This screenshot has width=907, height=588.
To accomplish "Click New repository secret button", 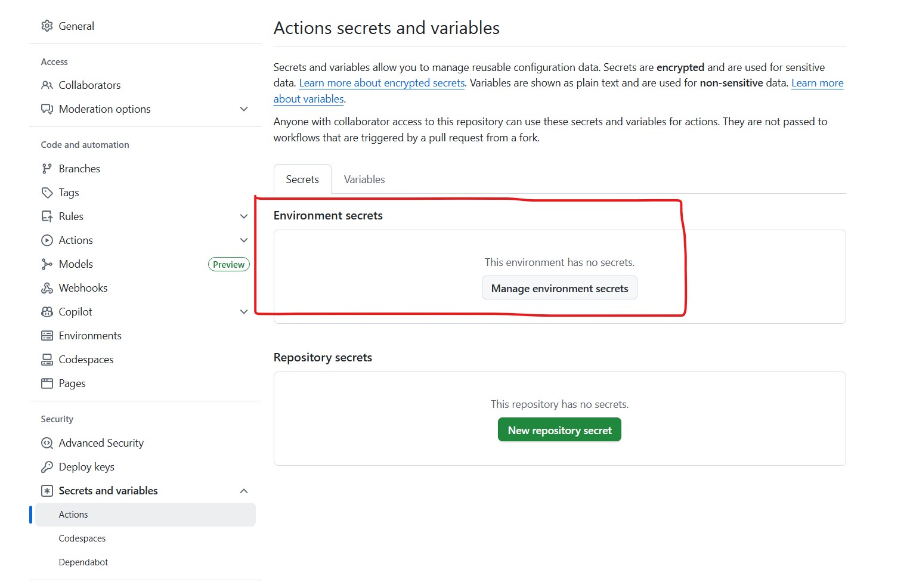I will 559,430.
